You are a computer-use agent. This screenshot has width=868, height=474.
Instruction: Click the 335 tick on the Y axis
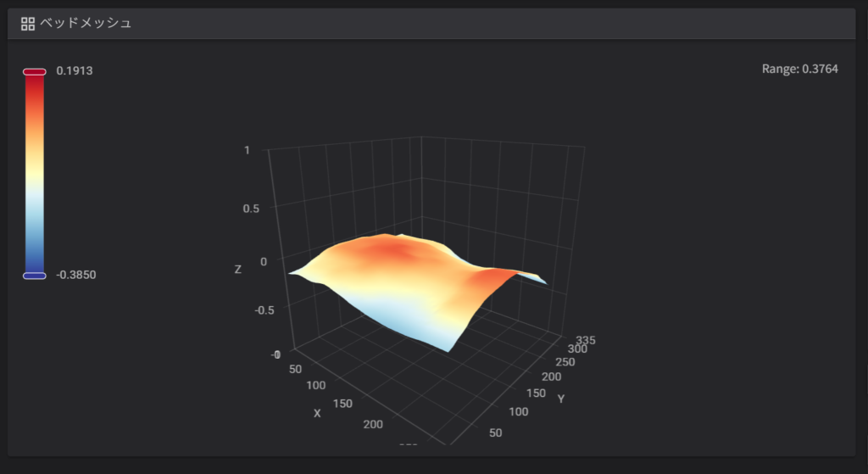tap(586, 341)
